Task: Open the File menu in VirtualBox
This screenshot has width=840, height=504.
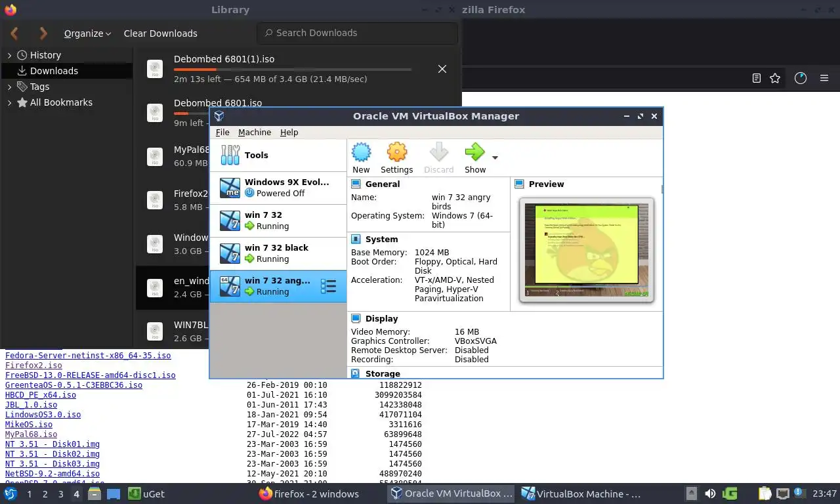Action: tap(222, 132)
